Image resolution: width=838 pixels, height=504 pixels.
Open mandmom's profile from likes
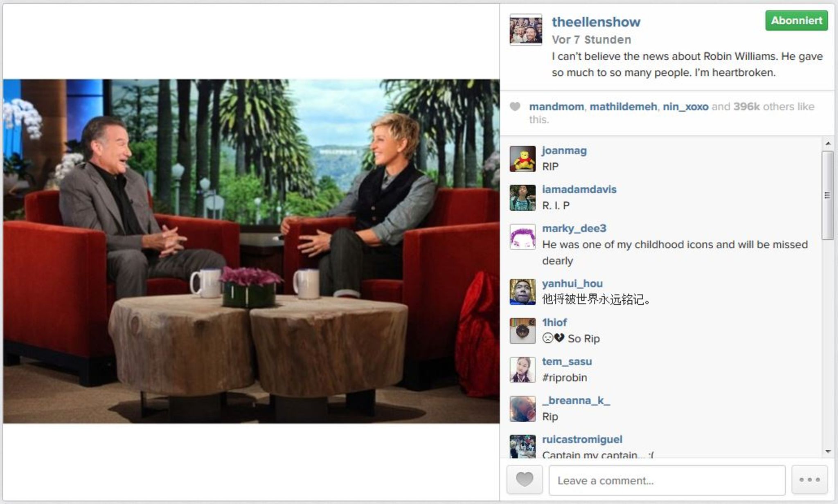[x=556, y=107]
